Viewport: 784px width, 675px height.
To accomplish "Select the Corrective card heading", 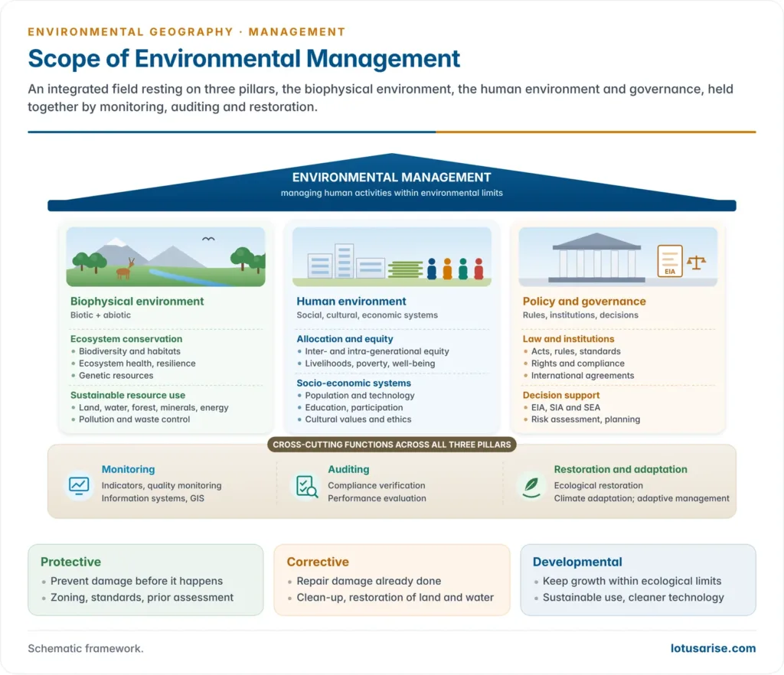I will pos(318,562).
